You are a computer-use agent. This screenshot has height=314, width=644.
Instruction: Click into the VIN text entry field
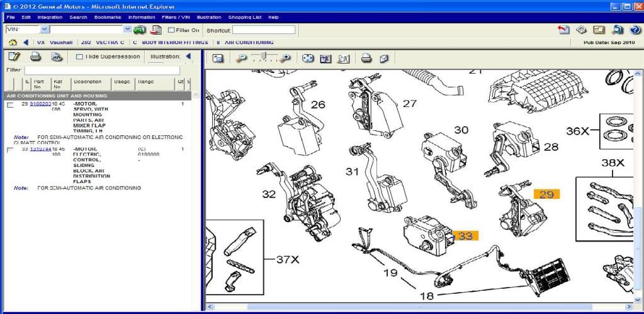[86, 30]
